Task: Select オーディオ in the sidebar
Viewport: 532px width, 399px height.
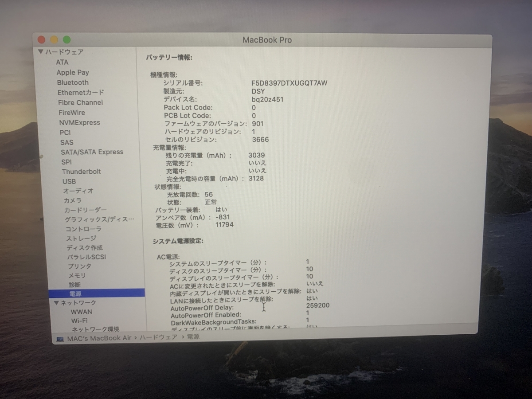Action: pos(78,191)
